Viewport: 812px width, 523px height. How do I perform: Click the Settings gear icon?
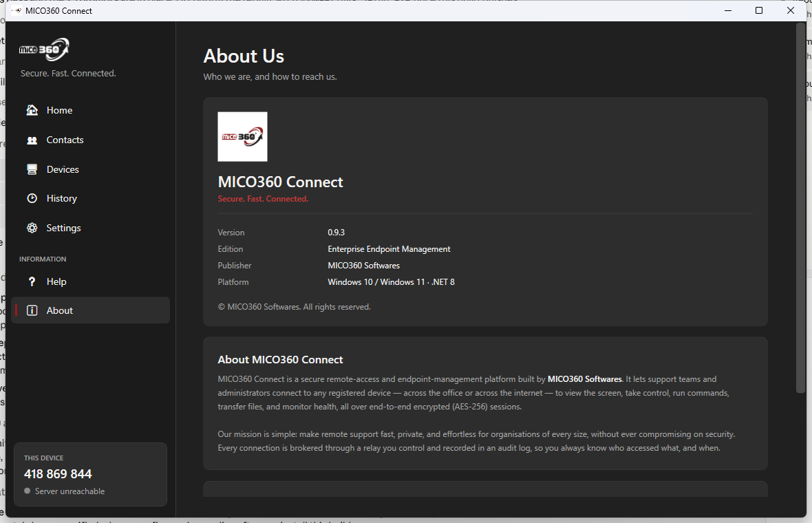[x=32, y=228]
